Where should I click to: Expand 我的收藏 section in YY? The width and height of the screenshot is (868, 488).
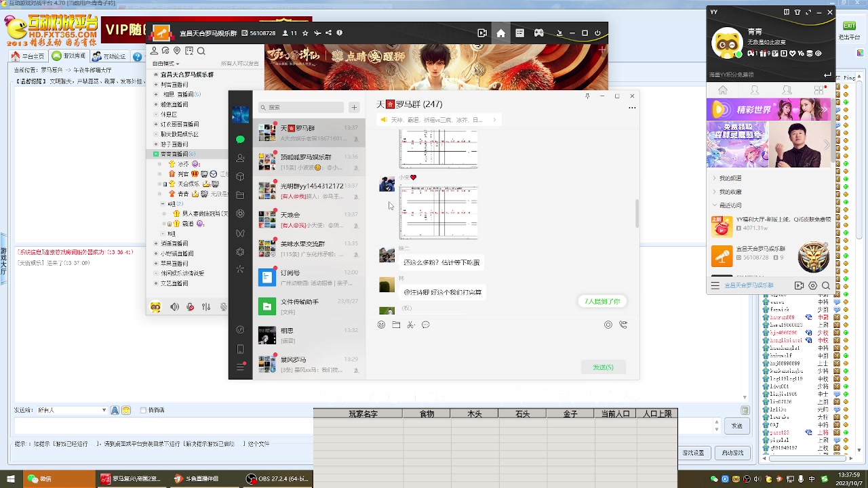pyautogui.click(x=714, y=192)
